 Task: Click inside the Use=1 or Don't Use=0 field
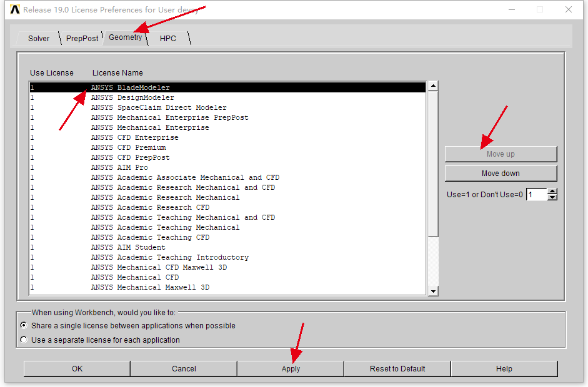coord(536,195)
